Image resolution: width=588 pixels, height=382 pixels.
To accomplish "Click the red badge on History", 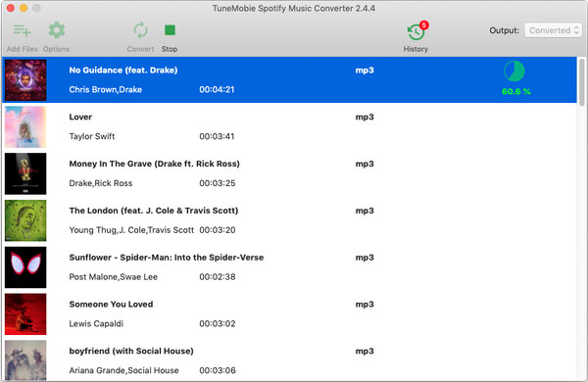I will 423,25.
